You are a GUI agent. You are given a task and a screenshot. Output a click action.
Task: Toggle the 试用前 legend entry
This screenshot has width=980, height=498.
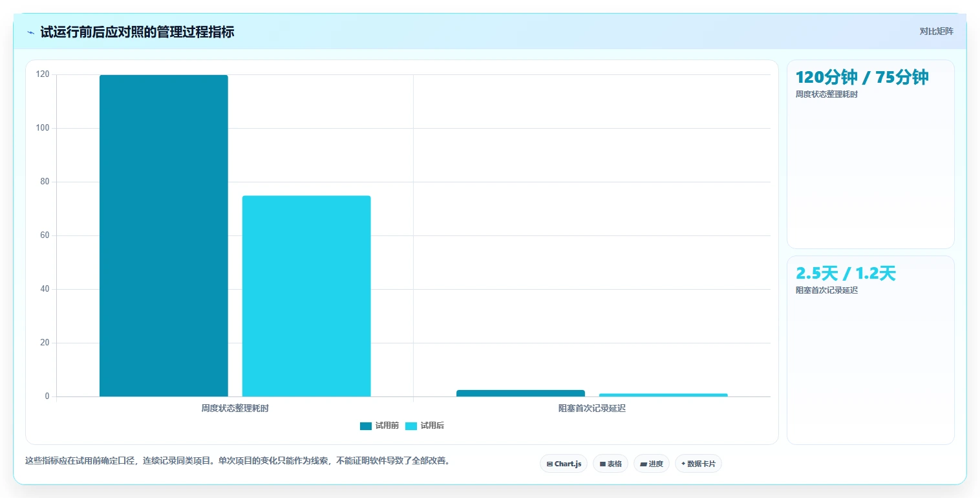[379, 426]
